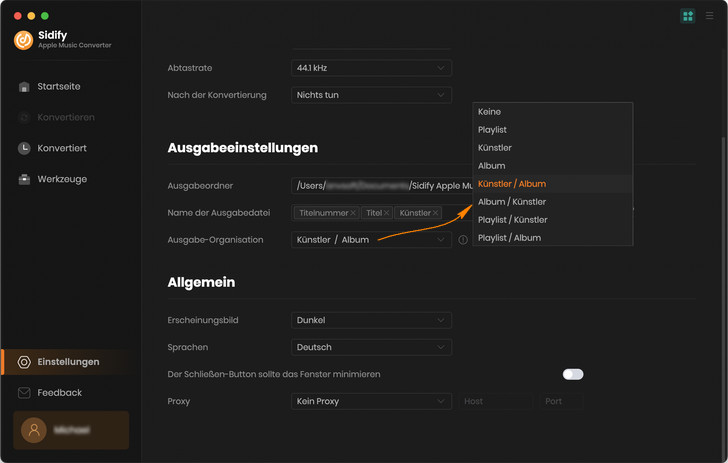Click the user profile avatar icon
This screenshot has width=728, height=463.
click(34, 430)
